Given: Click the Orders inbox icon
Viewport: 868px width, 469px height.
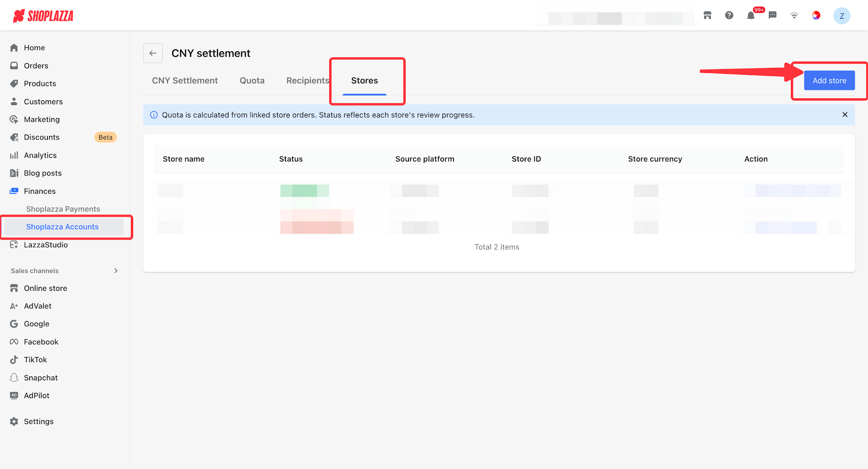Looking at the screenshot, I should pyautogui.click(x=14, y=66).
